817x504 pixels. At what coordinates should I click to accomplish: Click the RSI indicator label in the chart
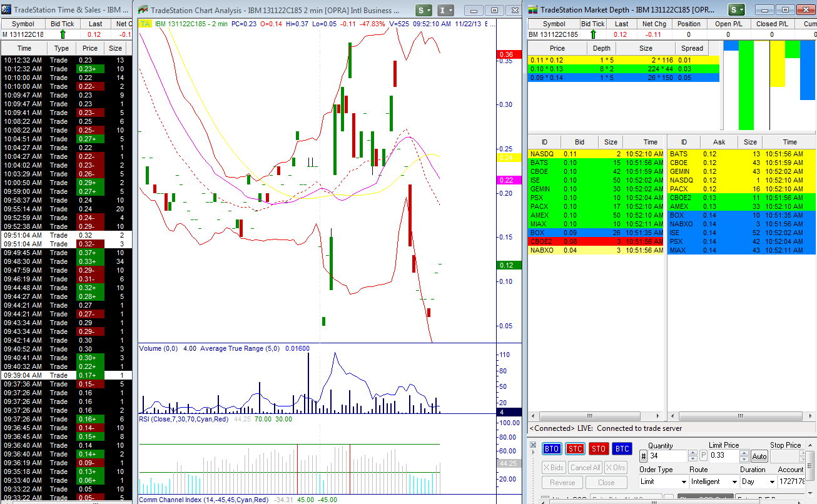click(185, 419)
